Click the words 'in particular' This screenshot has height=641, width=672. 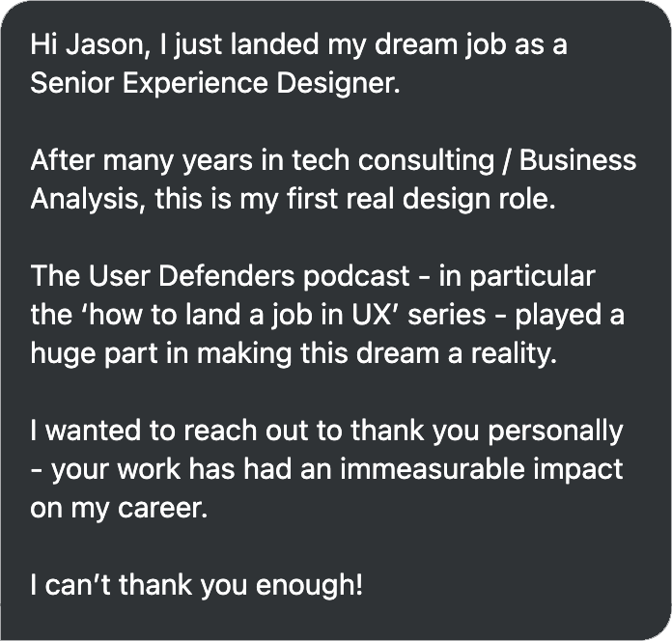(x=517, y=276)
